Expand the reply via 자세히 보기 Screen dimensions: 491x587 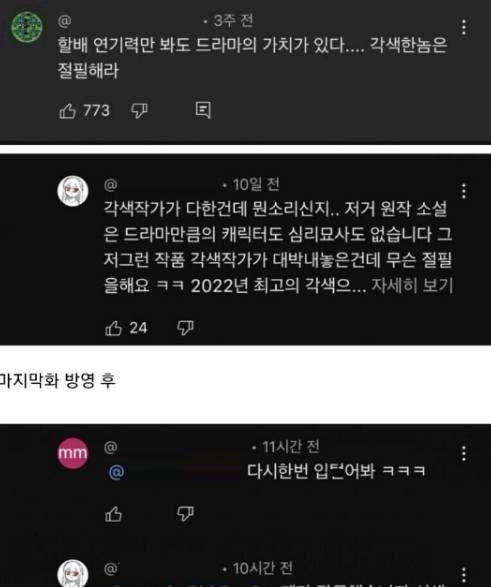[x=412, y=286]
